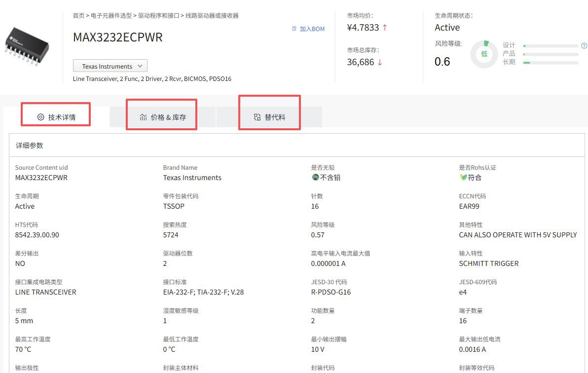
Task: Click the swap icon on 替代料 tab
Action: [x=257, y=117]
